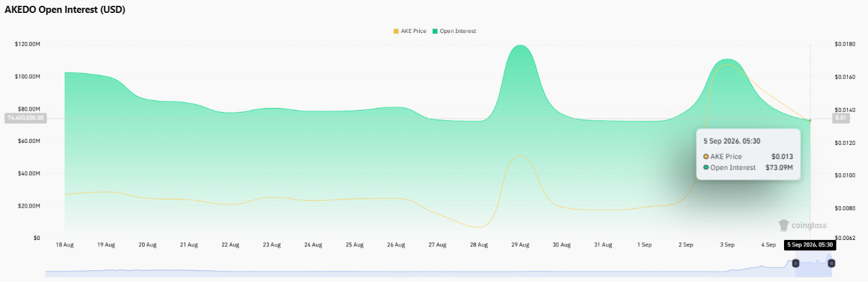Click the $20.00M y-axis label
This screenshot has height=282, width=868.
click(30, 206)
